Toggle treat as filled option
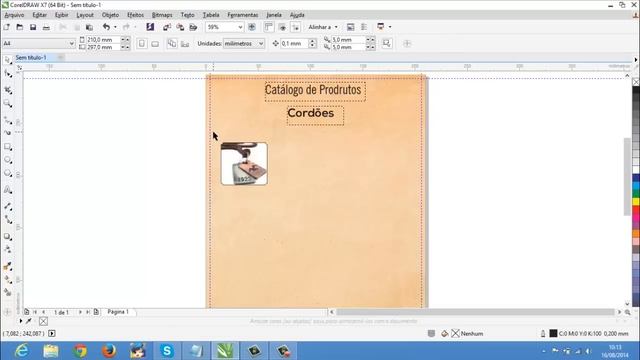 387,43
